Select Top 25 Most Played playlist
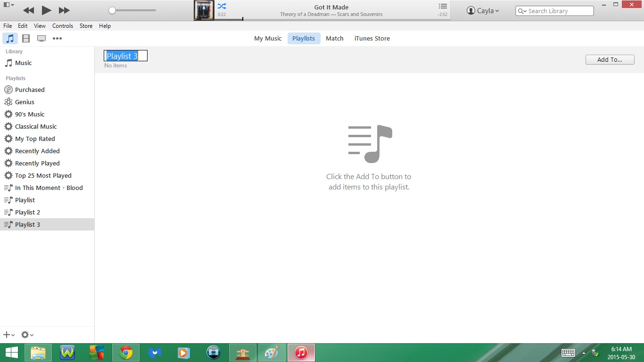The width and height of the screenshot is (644, 362). [x=47, y=175]
